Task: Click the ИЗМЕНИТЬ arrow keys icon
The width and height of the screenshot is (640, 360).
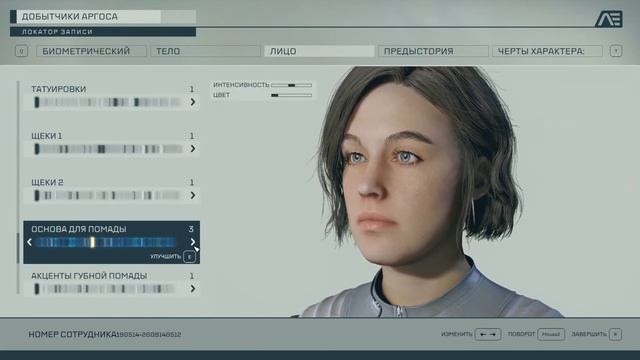Action: point(488,334)
